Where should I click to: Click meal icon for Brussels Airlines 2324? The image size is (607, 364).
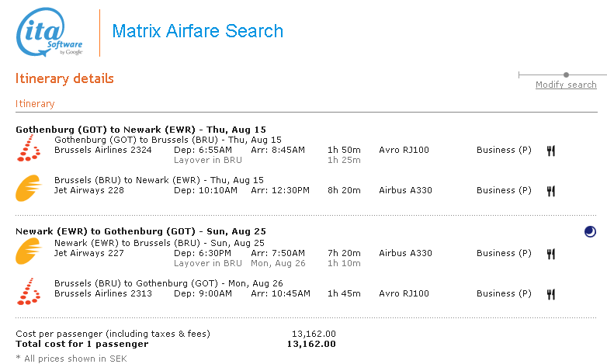551,151
